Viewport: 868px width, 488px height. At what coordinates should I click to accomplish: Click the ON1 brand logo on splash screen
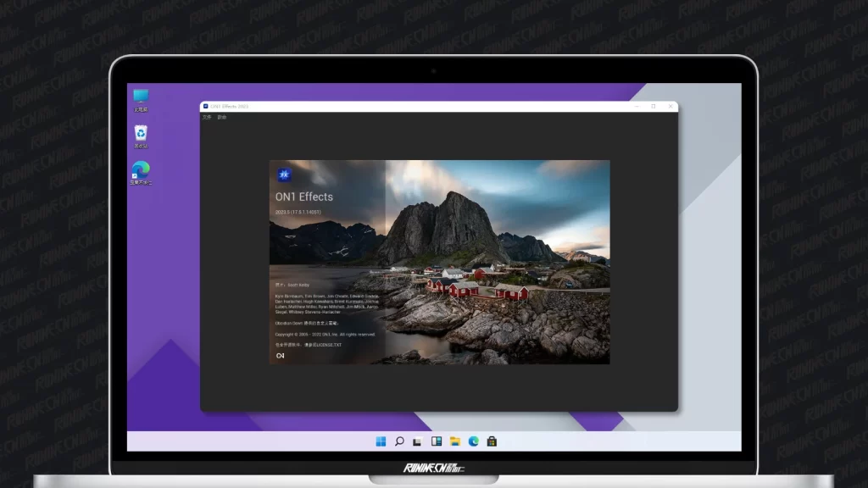[281, 356]
